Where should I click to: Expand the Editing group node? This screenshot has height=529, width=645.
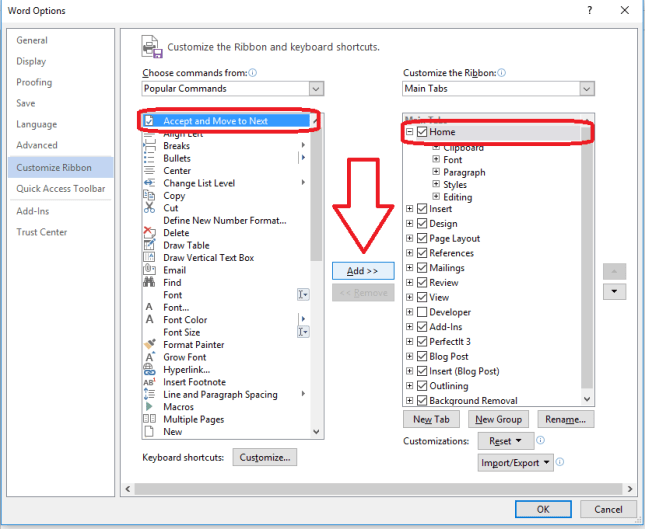tap(436, 196)
